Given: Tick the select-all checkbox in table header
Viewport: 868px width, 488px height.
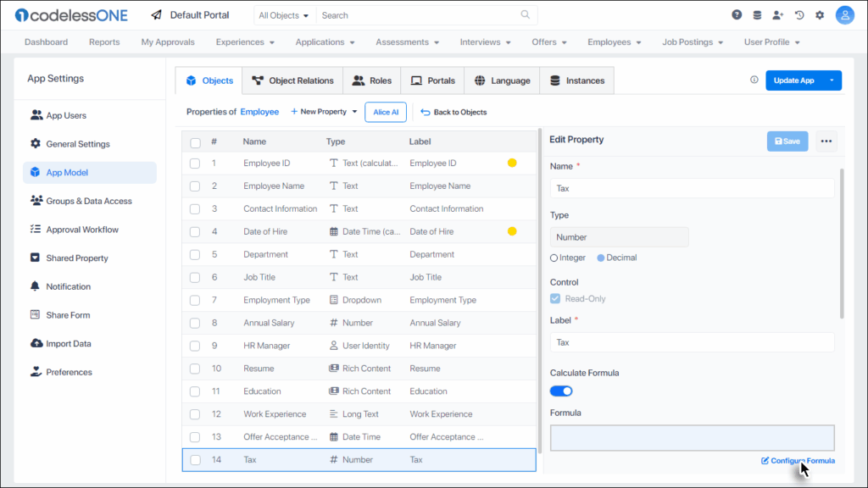Looking at the screenshot, I should coord(195,142).
